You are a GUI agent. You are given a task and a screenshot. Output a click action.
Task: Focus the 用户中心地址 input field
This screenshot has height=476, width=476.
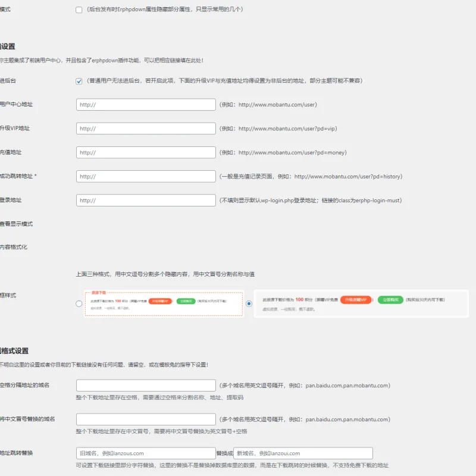point(146,105)
